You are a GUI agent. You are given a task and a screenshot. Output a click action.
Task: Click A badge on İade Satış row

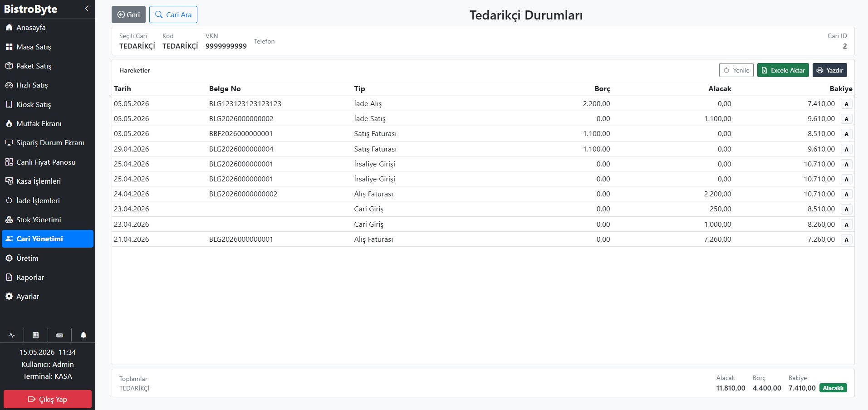click(x=846, y=119)
